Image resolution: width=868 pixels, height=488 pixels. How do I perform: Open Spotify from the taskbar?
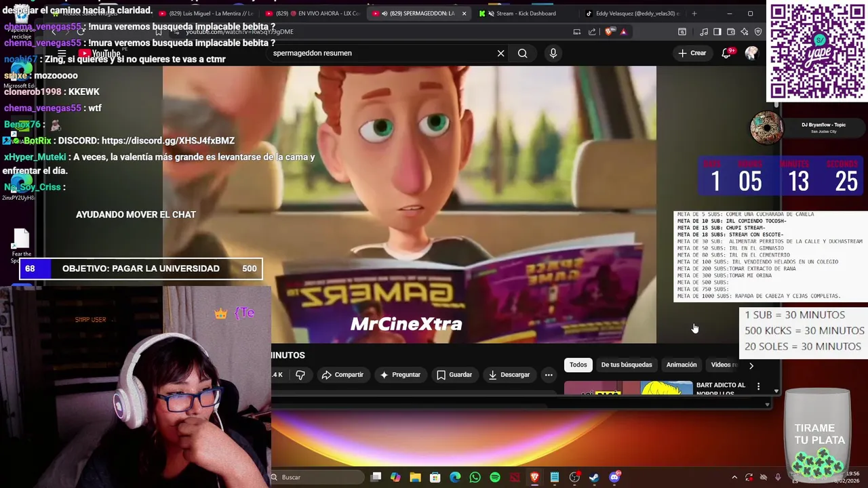tap(495, 477)
